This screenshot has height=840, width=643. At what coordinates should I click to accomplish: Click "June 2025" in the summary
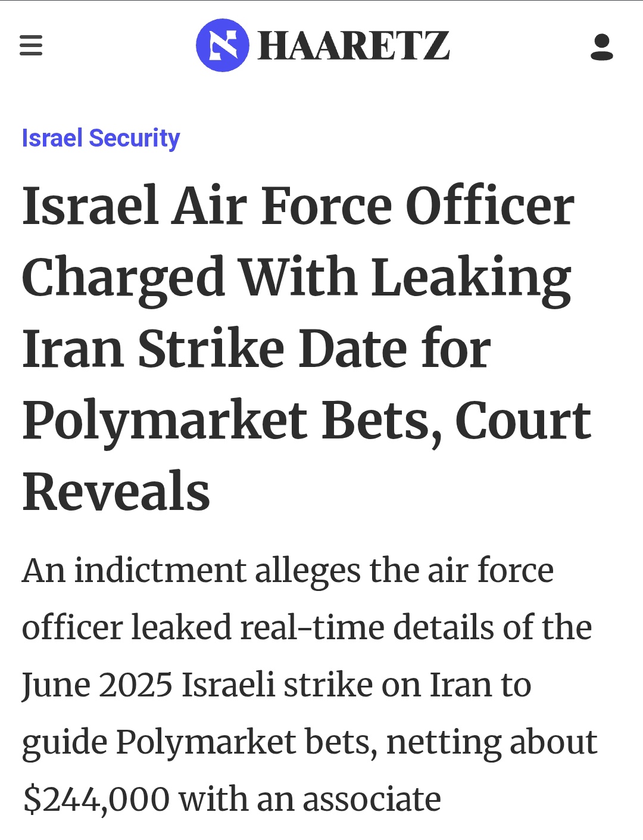point(96,685)
